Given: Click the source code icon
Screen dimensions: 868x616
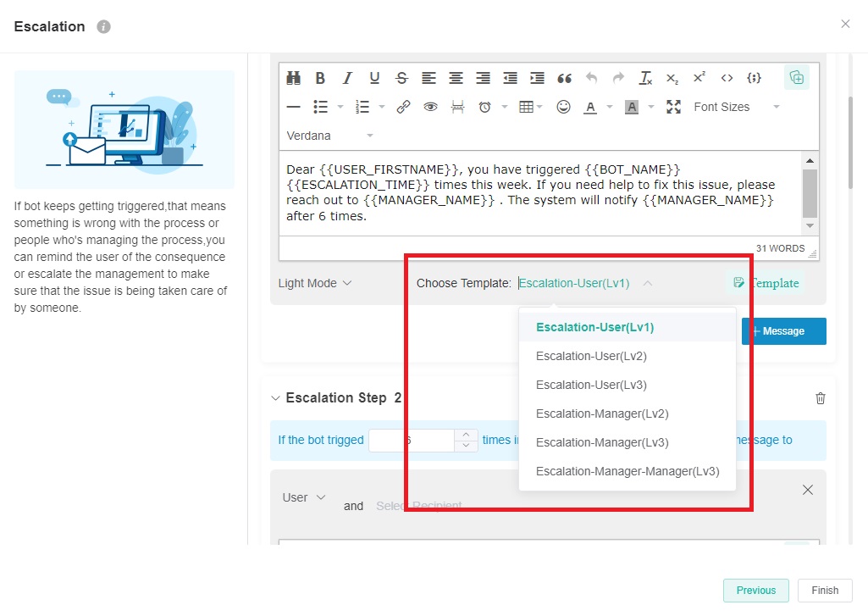Looking at the screenshot, I should coord(727,78).
